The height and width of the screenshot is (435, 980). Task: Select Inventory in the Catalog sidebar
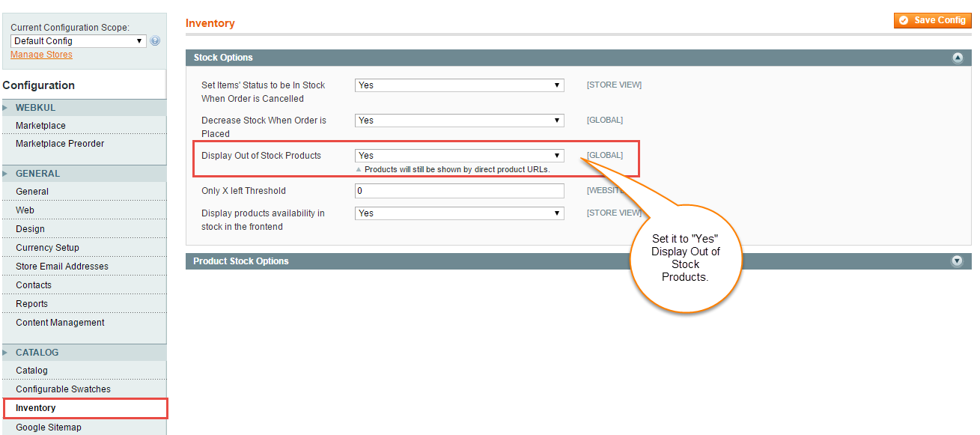pos(35,407)
